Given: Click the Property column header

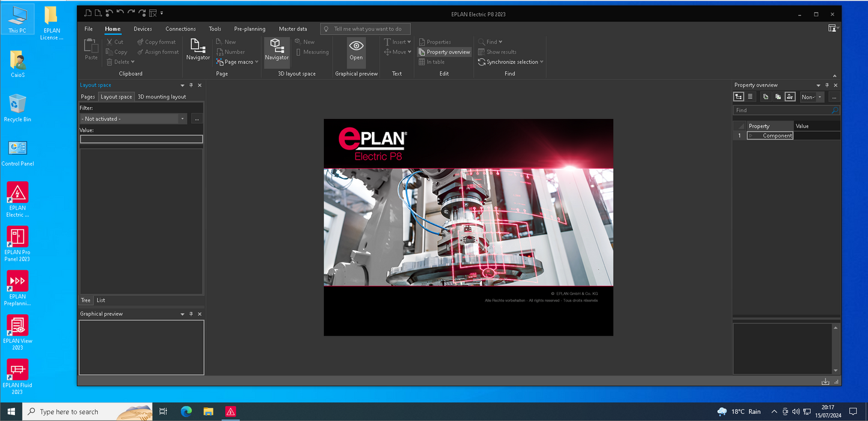Looking at the screenshot, I should (769, 126).
